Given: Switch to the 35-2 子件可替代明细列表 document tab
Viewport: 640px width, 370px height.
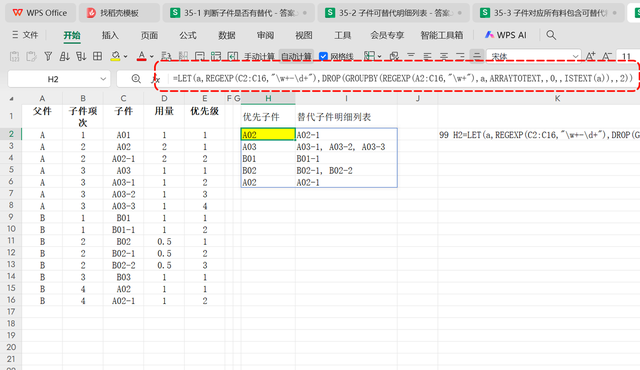Looking at the screenshot, I should [393, 13].
